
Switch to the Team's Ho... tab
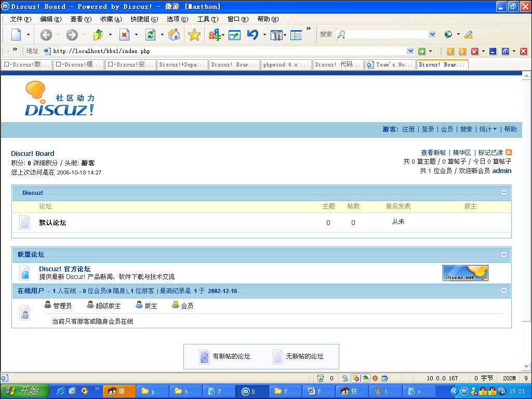pyautogui.click(x=390, y=64)
